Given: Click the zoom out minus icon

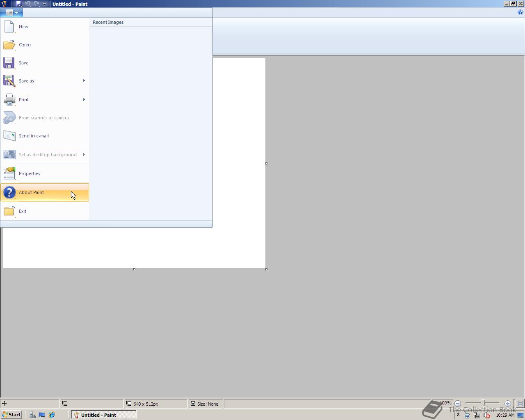Looking at the screenshot, I should [458, 404].
